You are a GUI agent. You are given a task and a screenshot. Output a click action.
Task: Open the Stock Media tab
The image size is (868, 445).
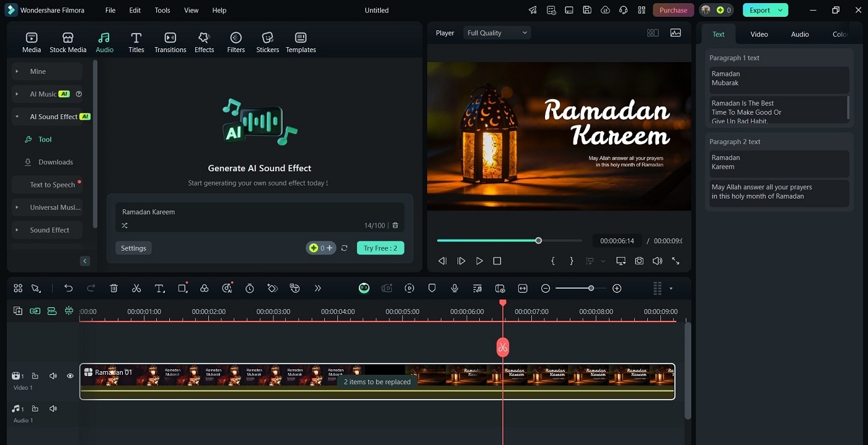(68, 42)
